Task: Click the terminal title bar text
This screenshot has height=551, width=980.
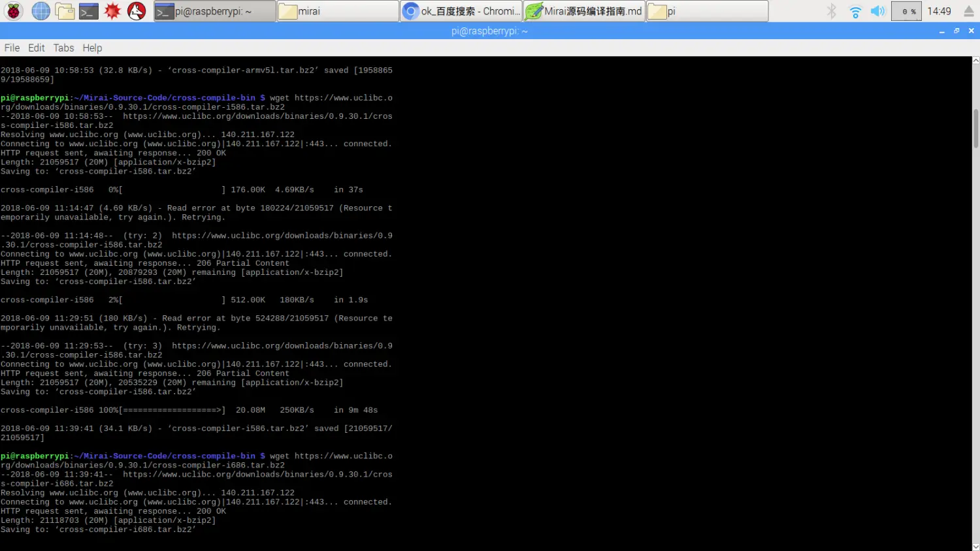Action: 489,31
